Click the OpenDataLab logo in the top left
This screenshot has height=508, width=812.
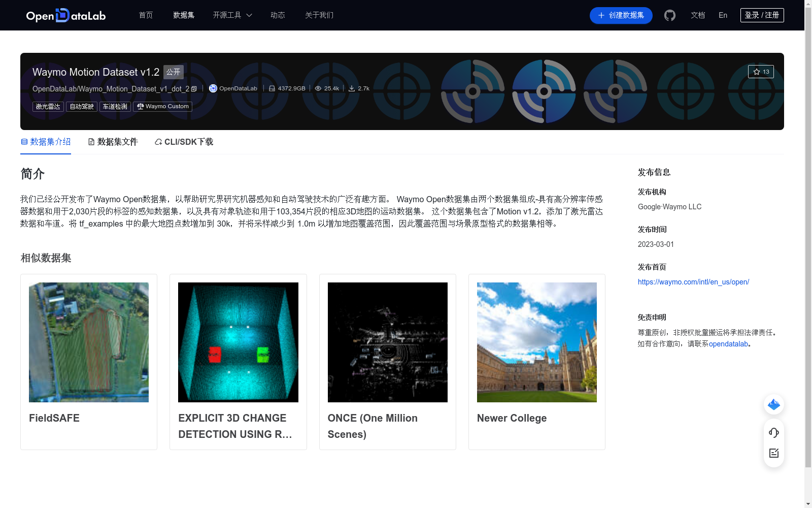(65, 15)
